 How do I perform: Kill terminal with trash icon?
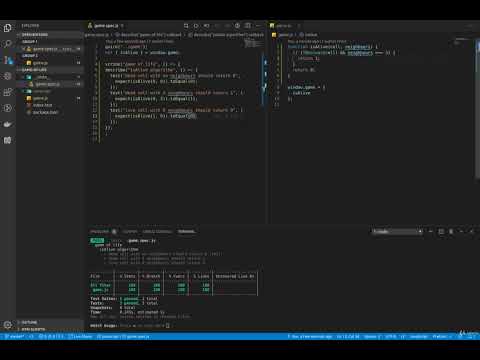(451, 231)
